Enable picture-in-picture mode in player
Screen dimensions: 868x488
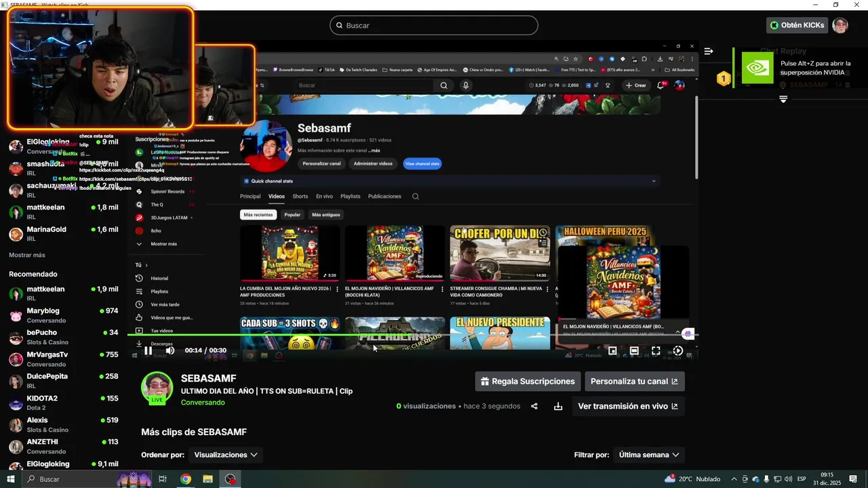pos(612,350)
